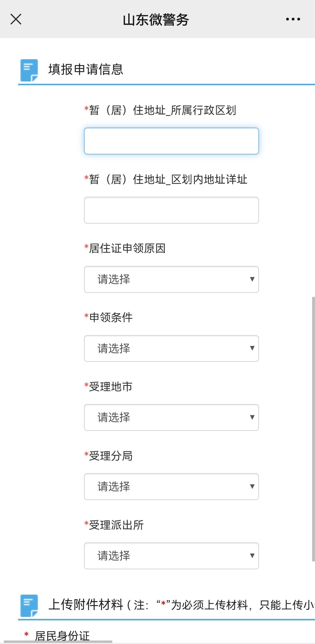Screen dimensions: 315x644
Task: Click the 区划内地址详址 input field
Action: tap(171, 210)
